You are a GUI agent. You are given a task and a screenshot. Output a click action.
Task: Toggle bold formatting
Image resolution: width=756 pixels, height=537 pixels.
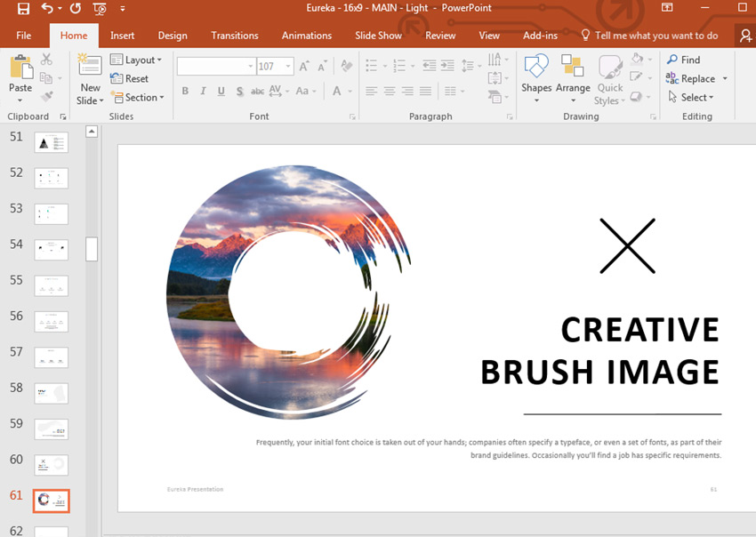click(x=185, y=92)
